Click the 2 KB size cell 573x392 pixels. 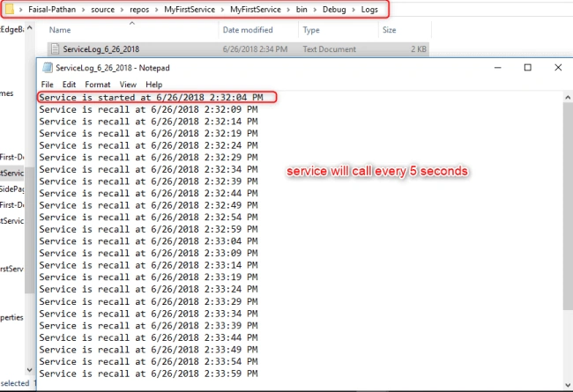point(419,49)
